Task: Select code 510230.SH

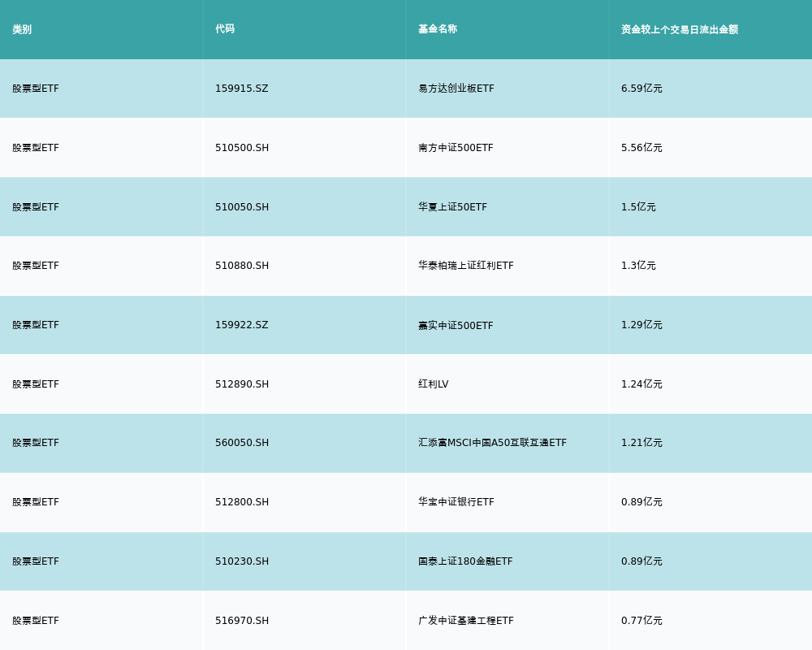Action: pyautogui.click(x=242, y=561)
